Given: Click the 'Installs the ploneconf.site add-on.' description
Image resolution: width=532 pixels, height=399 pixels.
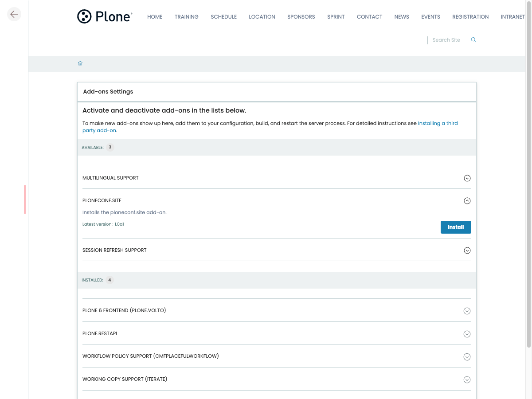Looking at the screenshot, I should click(x=125, y=212).
